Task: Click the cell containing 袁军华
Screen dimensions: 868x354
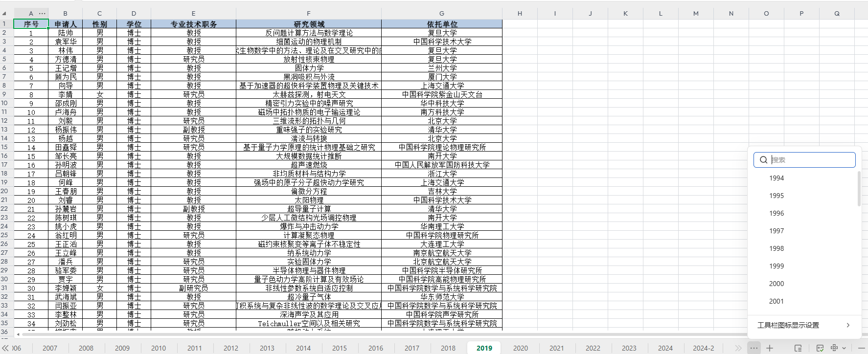Action: (x=66, y=42)
